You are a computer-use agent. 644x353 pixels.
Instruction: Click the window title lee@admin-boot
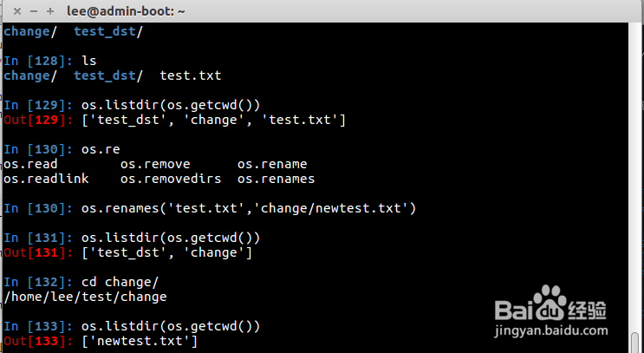pyautogui.click(x=126, y=10)
